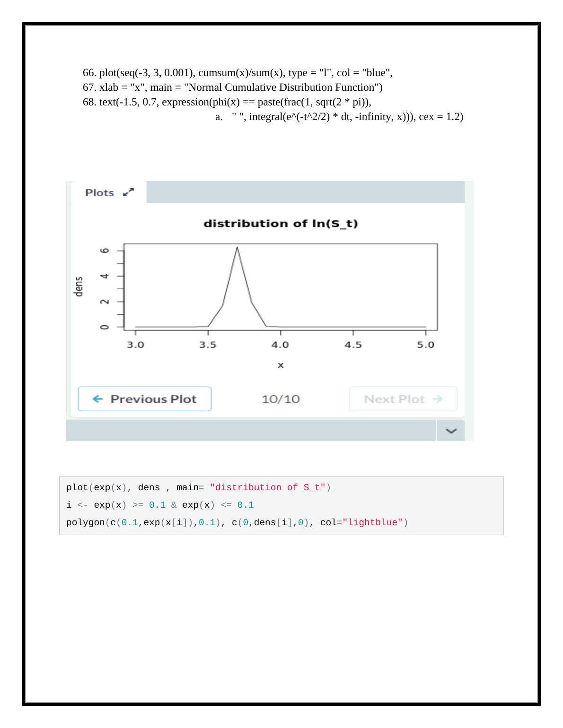
Task: Click the left arrow icon in Previous Plot
Action: (x=98, y=399)
